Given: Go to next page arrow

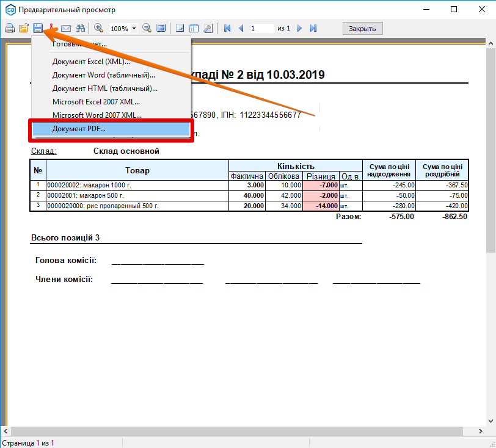Looking at the screenshot, I should (299, 29).
